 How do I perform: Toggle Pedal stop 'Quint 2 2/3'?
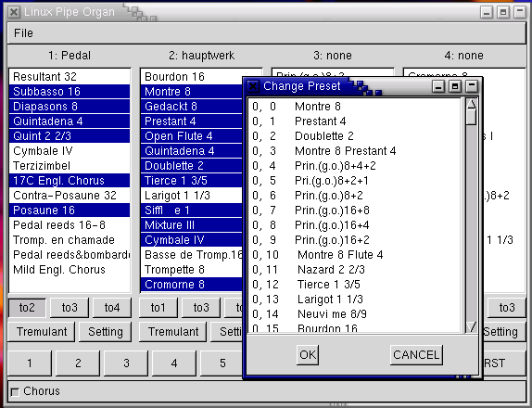[70, 136]
